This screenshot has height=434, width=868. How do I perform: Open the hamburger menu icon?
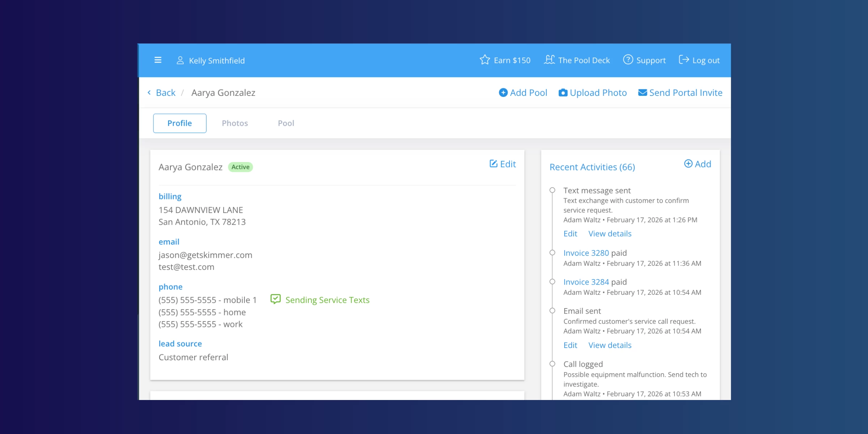(158, 60)
